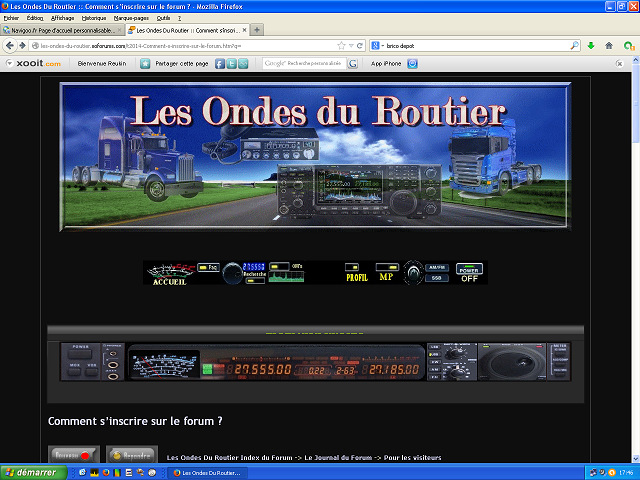Image resolution: width=640 pixels, height=480 pixels.
Task: Open the Édition menu
Action: coord(35,18)
